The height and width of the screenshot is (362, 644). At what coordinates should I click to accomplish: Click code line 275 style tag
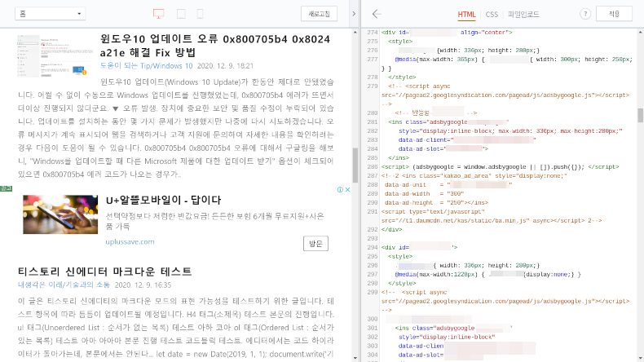coord(400,42)
